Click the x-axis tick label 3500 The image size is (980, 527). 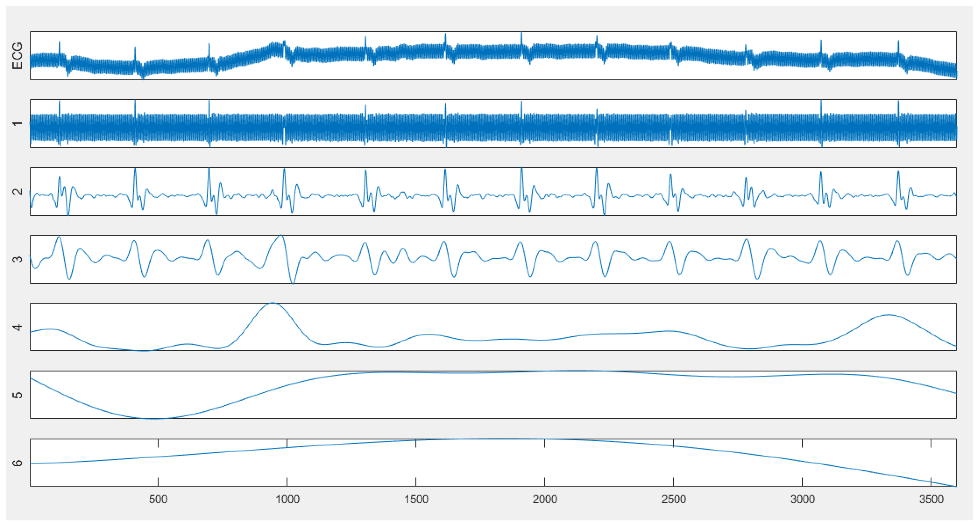tap(931, 499)
